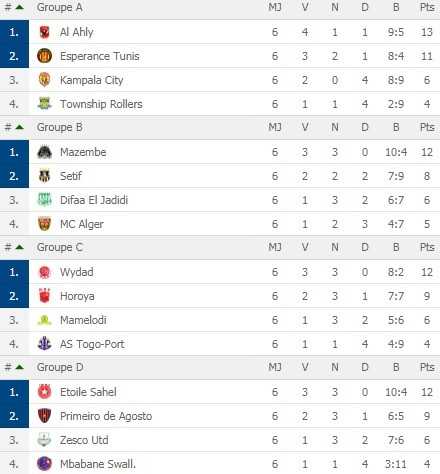
Task: Toggle the Groupe B sort arrow
Action: (x=19, y=127)
